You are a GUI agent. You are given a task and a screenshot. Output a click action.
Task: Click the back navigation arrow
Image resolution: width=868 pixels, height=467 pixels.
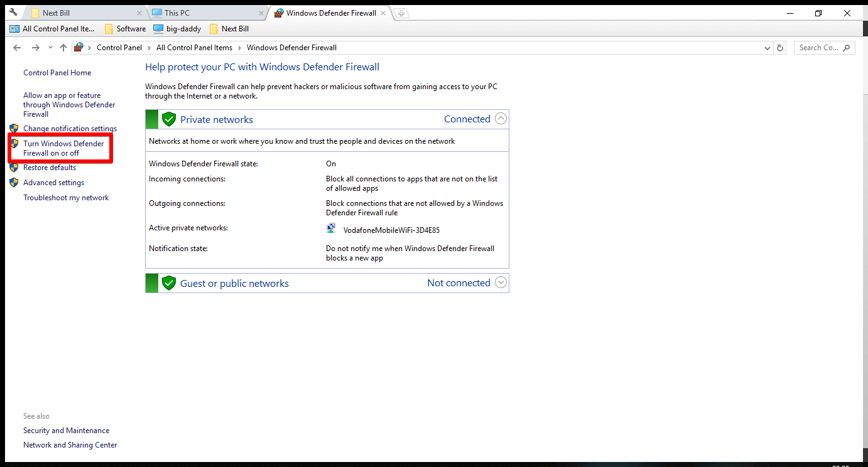tap(16, 47)
